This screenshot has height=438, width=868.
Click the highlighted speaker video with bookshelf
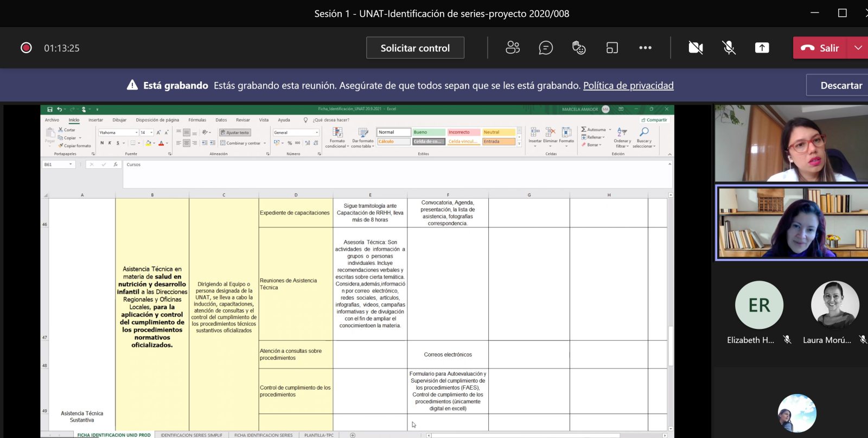791,223
